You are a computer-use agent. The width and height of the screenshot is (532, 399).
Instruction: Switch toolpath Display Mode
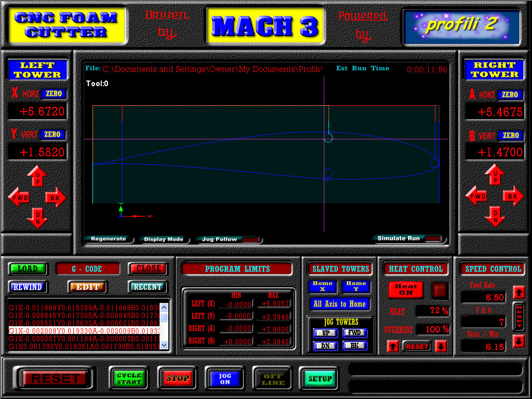coord(164,240)
